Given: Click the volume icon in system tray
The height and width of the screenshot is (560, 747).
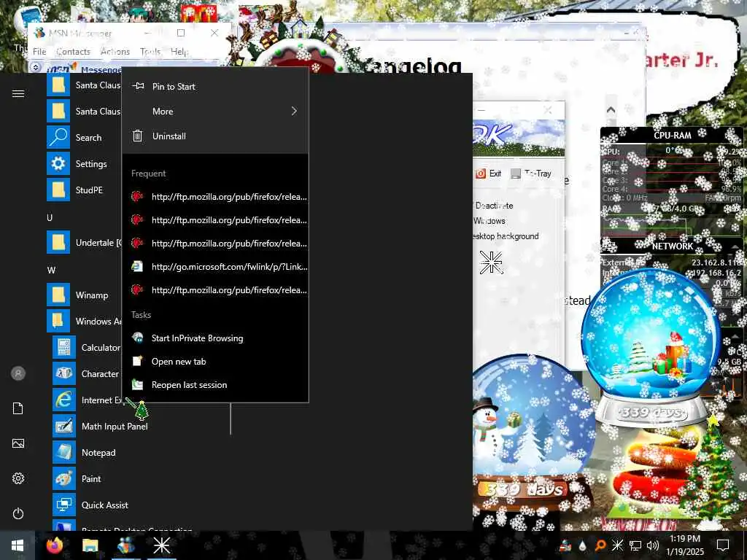Looking at the screenshot, I should pyautogui.click(x=653, y=545).
